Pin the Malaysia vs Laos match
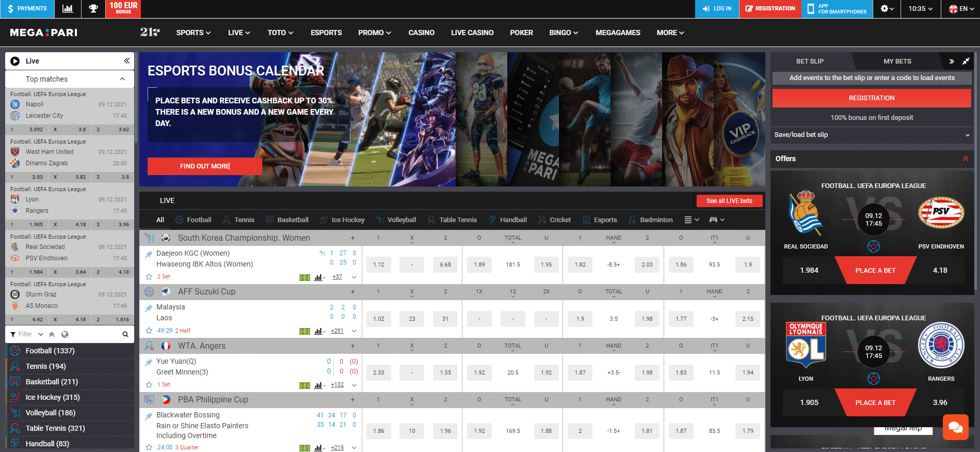This screenshot has height=452, width=980. 149,308
